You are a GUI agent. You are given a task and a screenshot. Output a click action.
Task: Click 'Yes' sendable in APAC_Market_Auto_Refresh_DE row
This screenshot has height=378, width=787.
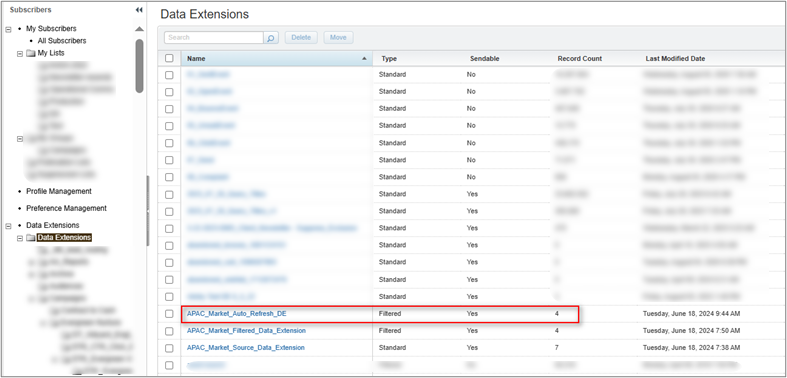pos(472,314)
